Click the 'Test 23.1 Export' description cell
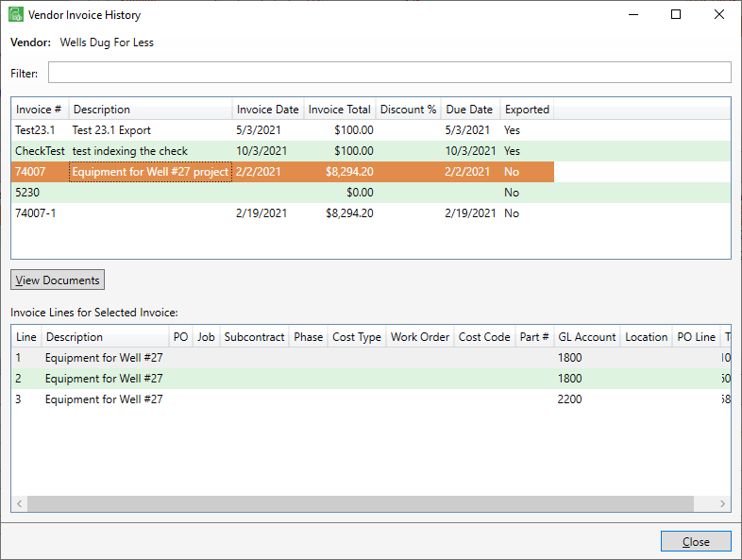The height and width of the screenshot is (560, 742). point(111,130)
